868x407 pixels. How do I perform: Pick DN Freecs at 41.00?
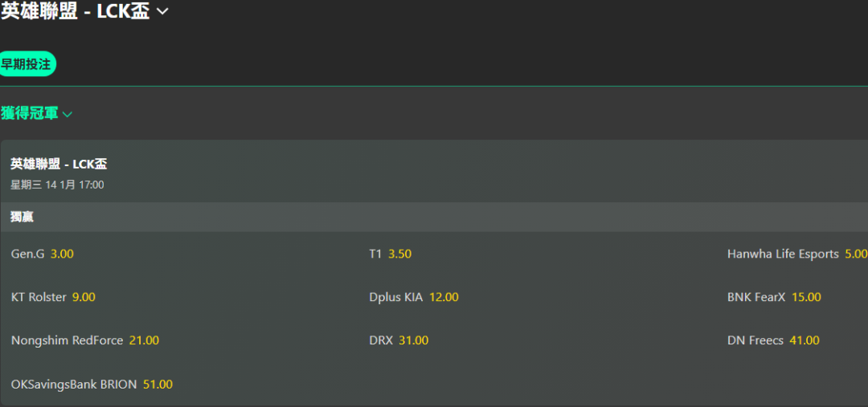tap(804, 340)
